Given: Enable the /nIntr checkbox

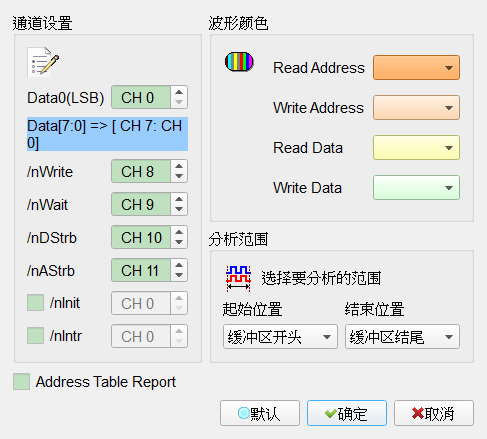Looking at the screenshot, I should pyautogui.click(x=35, y=335).
